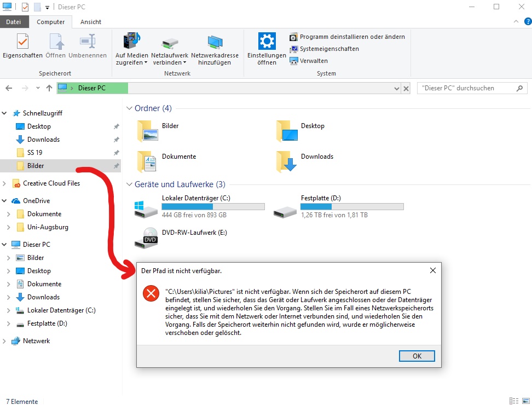This screenshot has height=405, width=532.
Task: Select the Bilder folder icon in Ordner
Action: coord(148,131)
